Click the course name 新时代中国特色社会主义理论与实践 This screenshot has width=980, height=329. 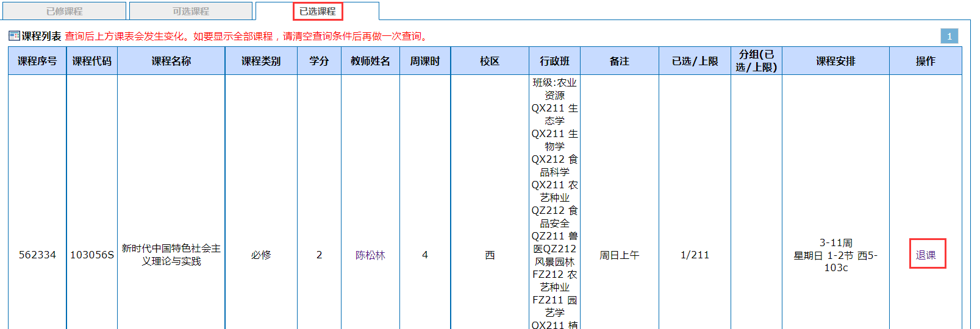(171, 255)
